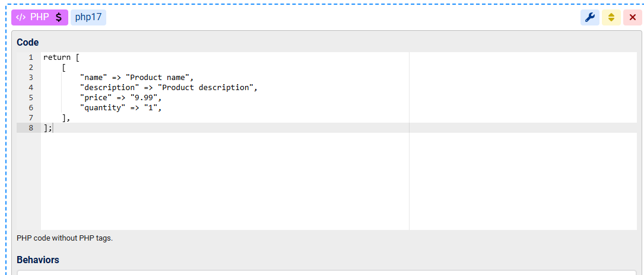Viewport: 644px width, 275px height.
Task: Click the "quantity" key in line 6
Action: click(103, 108)
